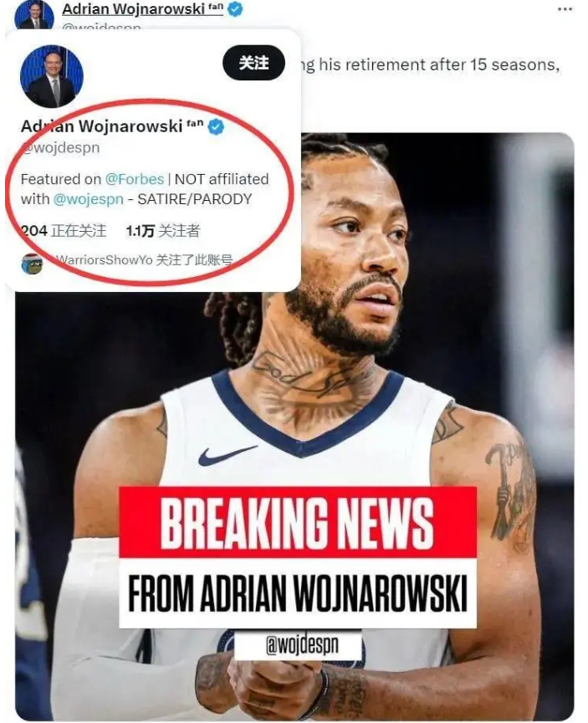Click the @wojdespn handle in hover card
Image resolution: width=588 pixels, height=723 pixels.
[x=60, y=147]
